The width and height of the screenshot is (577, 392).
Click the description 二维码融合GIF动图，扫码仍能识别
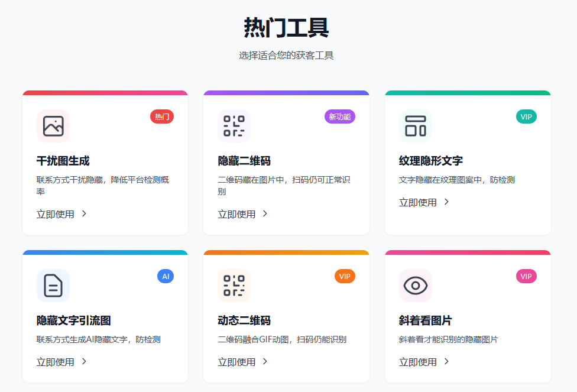tap(282, 339)
